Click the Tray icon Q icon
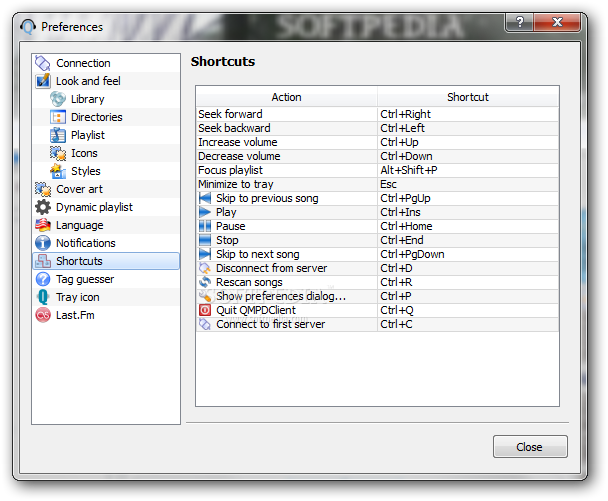 [43, 297]
